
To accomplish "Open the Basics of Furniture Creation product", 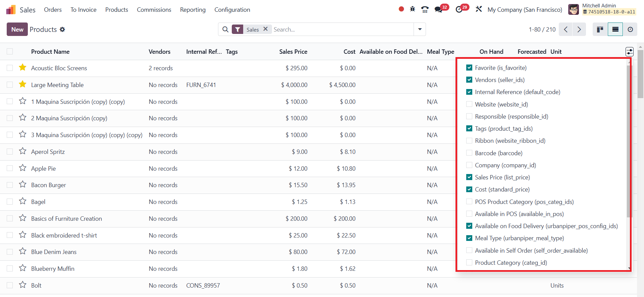I will pos(66,219).
